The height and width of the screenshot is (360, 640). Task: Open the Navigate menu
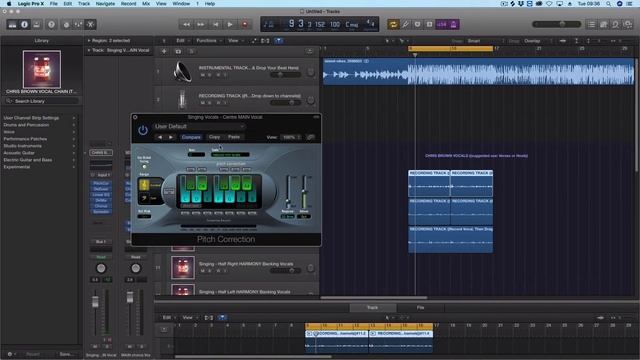105,4
